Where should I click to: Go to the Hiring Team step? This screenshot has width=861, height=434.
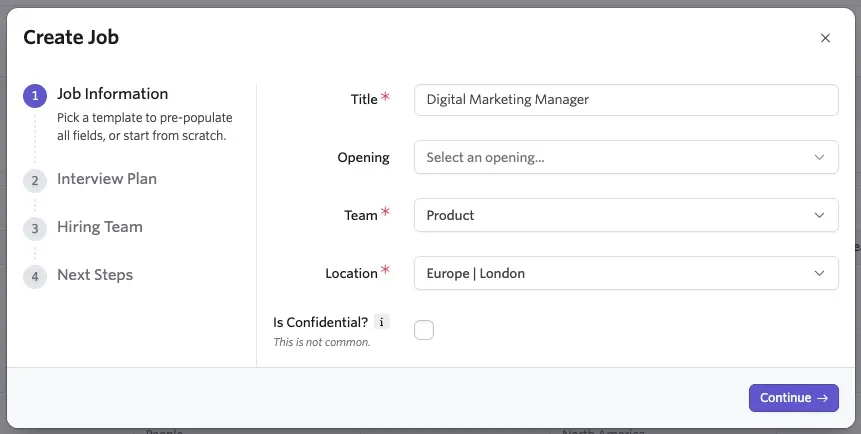pyautogui.click(x=100, y=227)
